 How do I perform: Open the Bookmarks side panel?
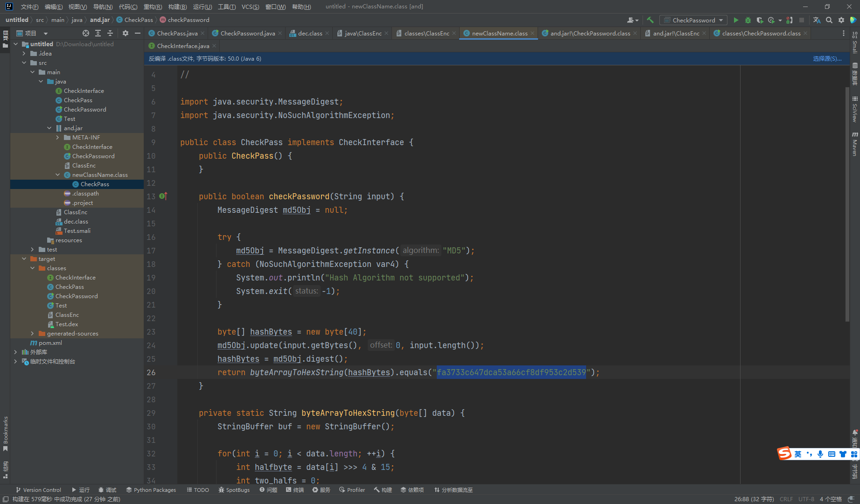click(x=6, y=434)
